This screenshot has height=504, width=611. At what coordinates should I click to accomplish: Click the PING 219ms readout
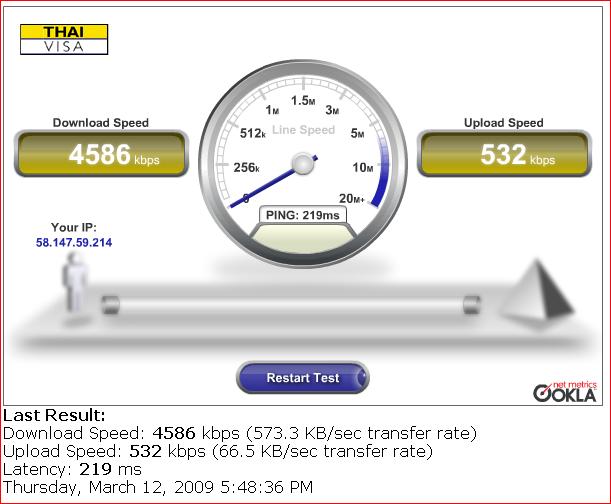coord(302,215)
